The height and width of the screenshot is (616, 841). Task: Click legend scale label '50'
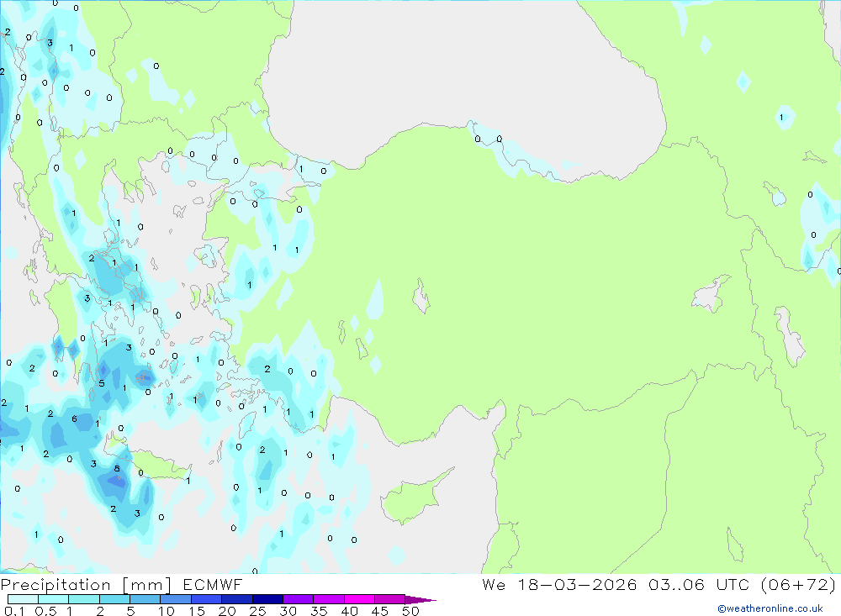[410, 611]
